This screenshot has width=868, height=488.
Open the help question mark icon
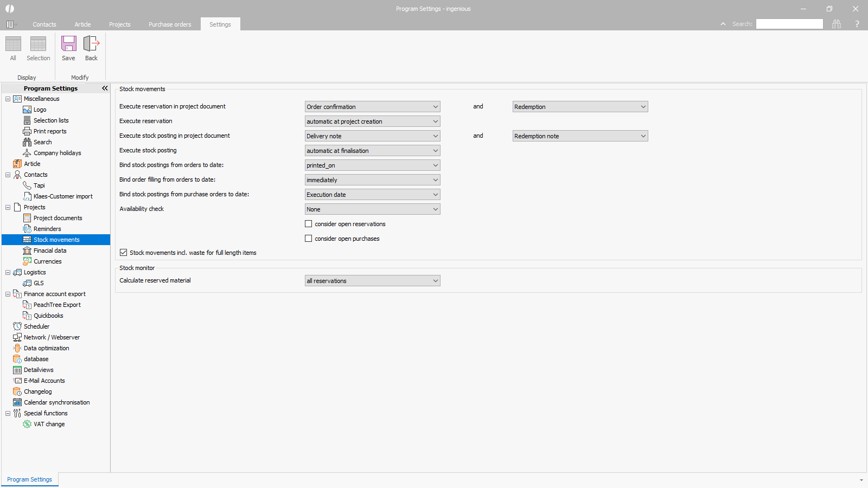tap(857, 24)
